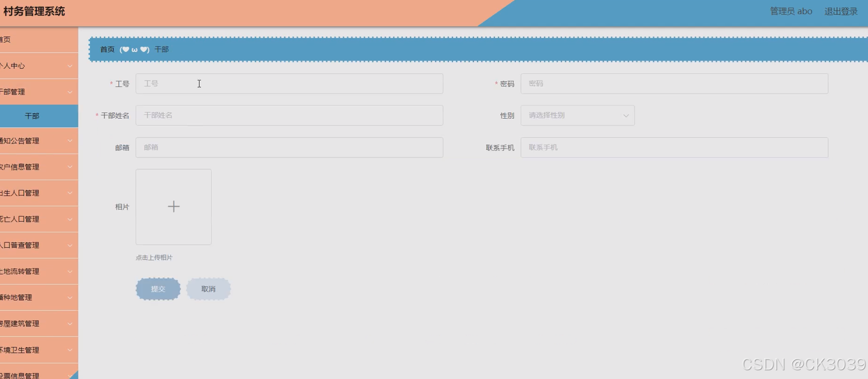The image size is (868, 379).
Task: Go to 首页 in the sidebar
Action: (39, 40)
